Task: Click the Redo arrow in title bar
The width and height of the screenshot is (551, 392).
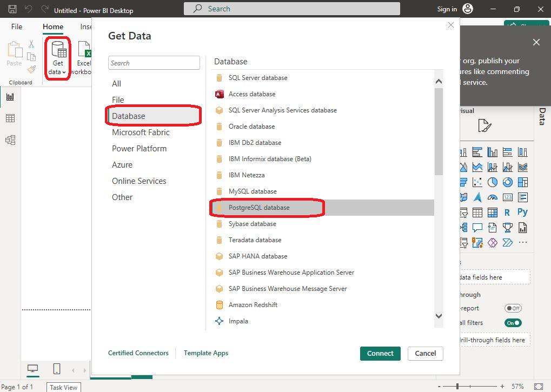Action: pyautogui.click(x=45, y=9)
